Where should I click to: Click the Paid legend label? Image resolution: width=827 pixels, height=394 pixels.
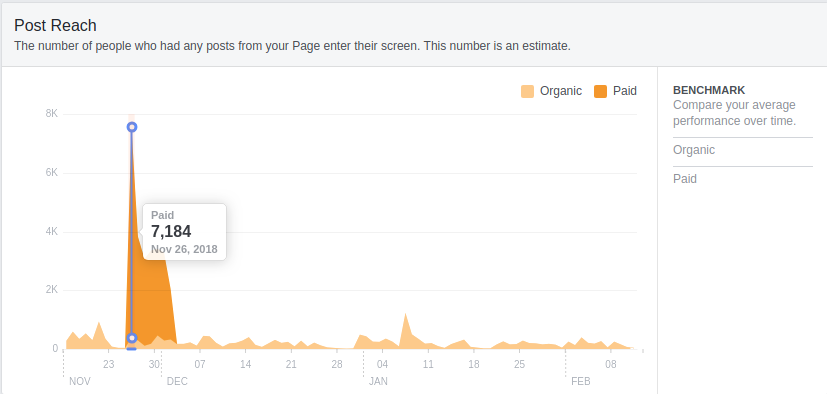point(624,91)
